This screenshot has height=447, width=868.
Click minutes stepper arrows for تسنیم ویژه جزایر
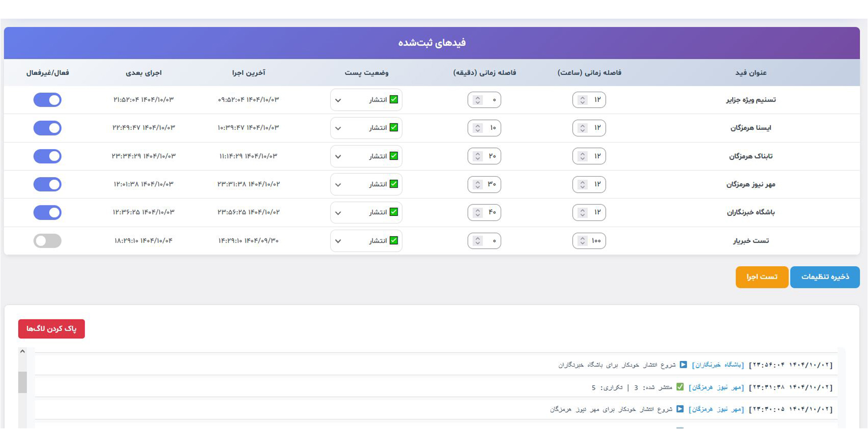click(478, 100)
